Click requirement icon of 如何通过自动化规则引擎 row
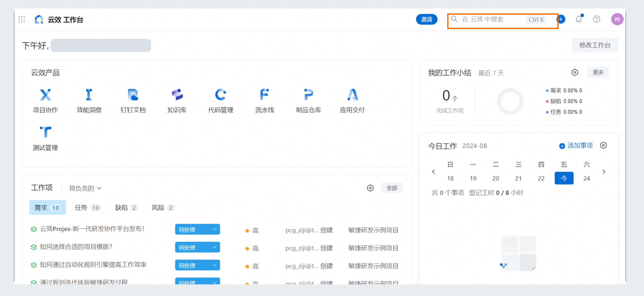 34,265
